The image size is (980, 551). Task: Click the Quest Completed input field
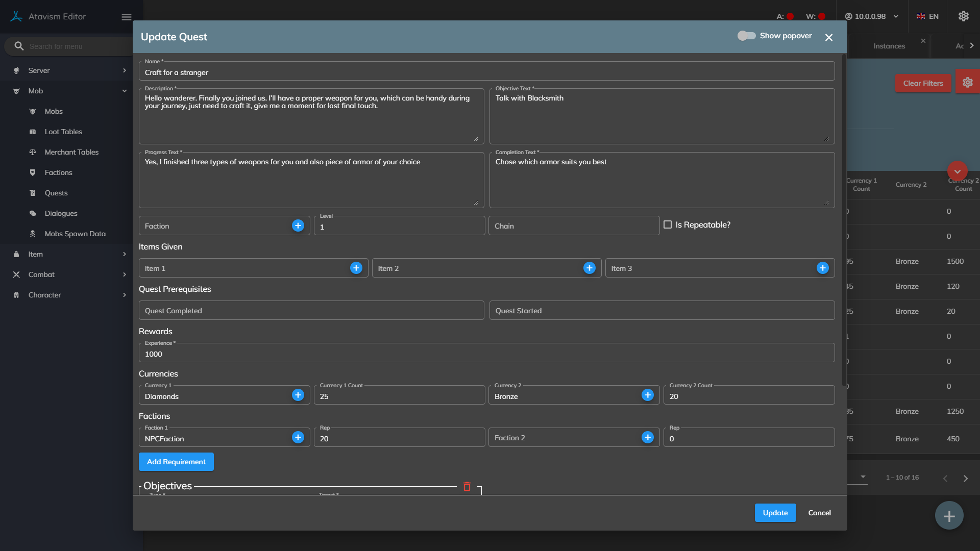tap(311, 311)
